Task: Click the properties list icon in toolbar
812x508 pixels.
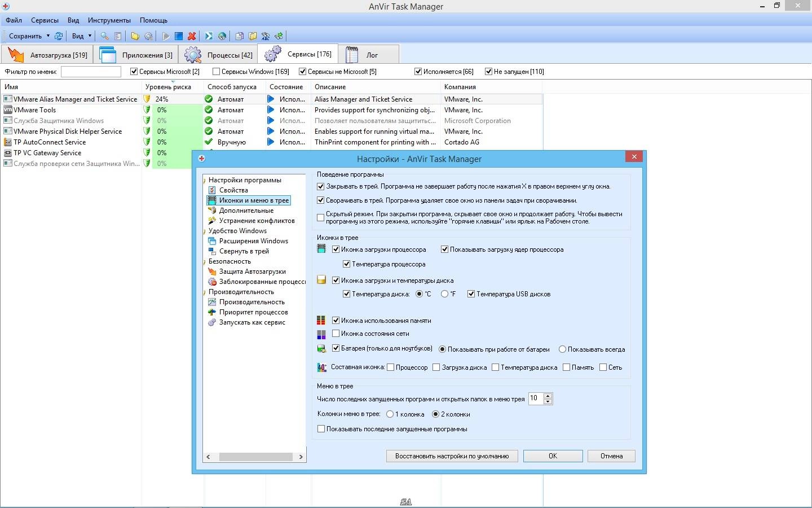Action: [118, 36]
